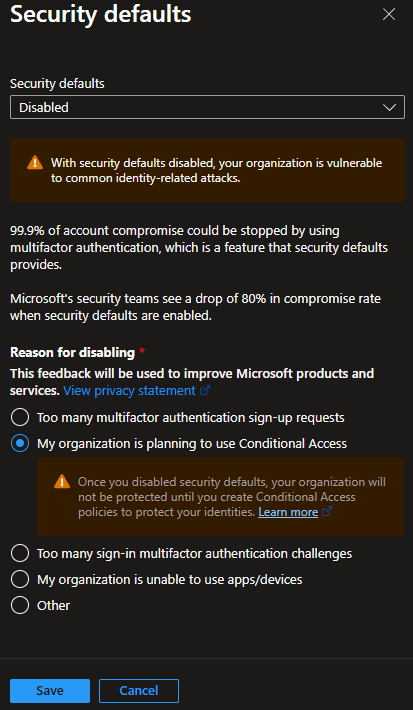Viewport: 413px width, 710px height.
Task: Click the external link icon beside Learn more
Action: pyautogui.click(x=327, y=511)
